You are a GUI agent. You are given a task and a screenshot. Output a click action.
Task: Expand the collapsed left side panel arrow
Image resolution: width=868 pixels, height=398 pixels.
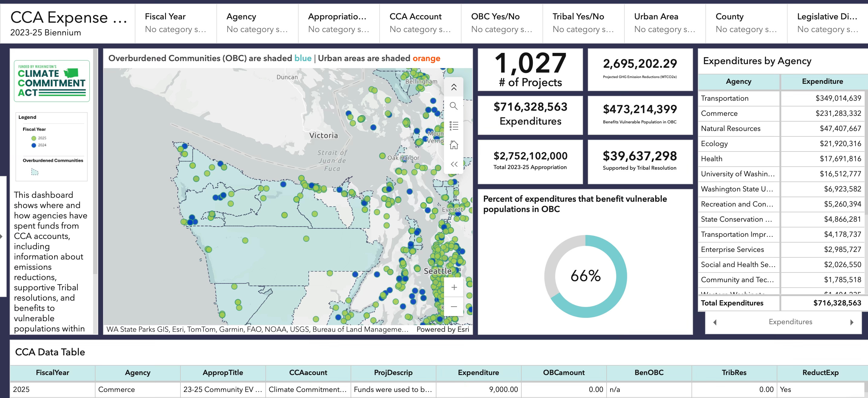2,237
